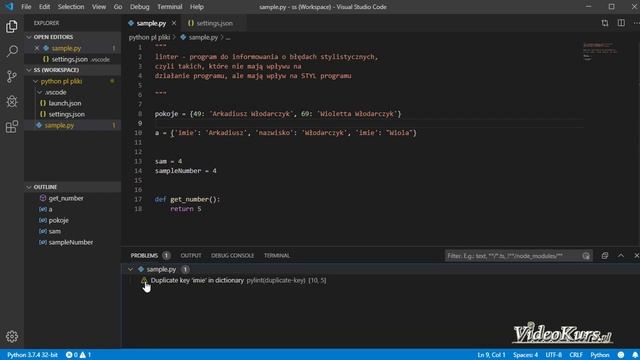
Task: Open the editor More Actions ellipsis
Action: [636, 23]
